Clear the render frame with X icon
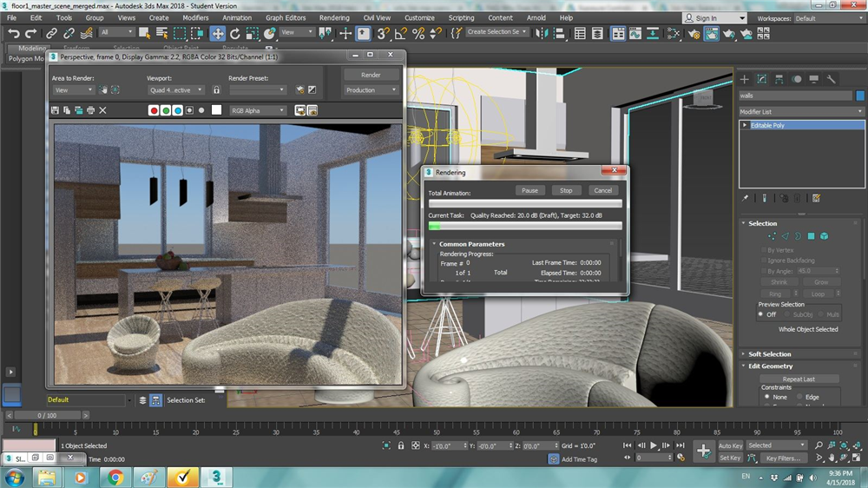The width and height of the screenshot is (868, 488). pos(102,110)
